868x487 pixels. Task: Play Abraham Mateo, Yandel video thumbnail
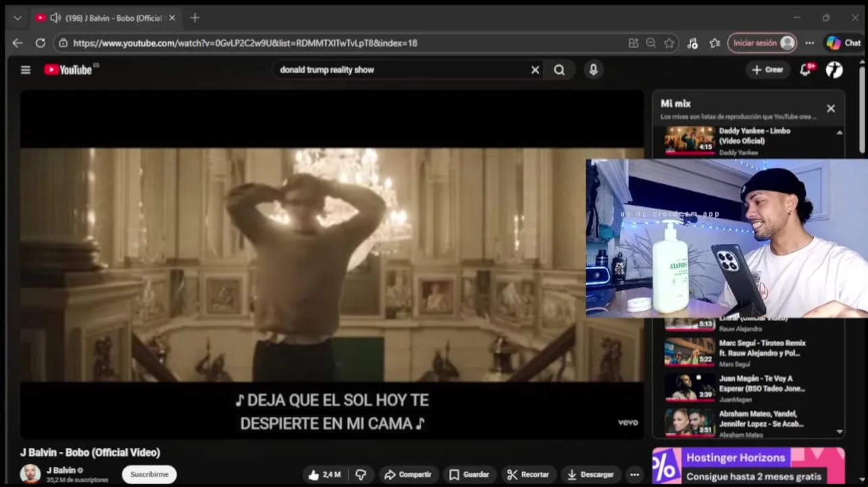coord(689,422)
